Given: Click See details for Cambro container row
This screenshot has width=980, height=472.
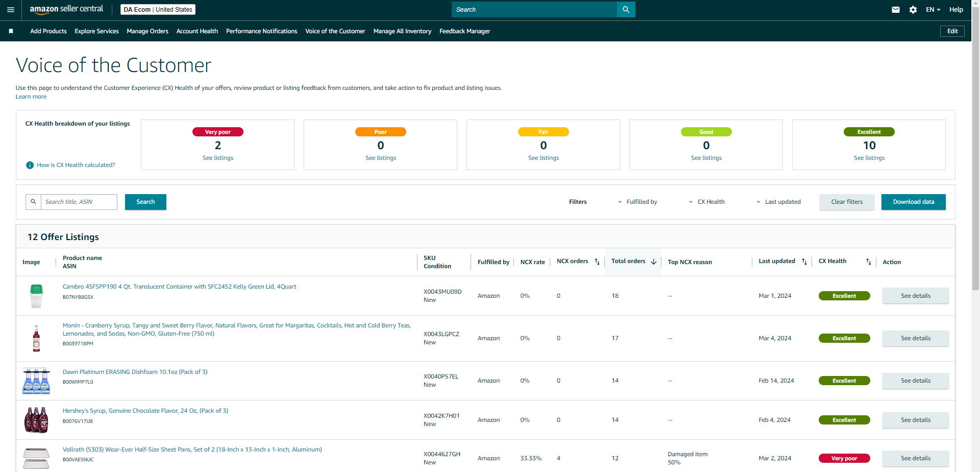Looking at the screenshot, I should 916,296.
